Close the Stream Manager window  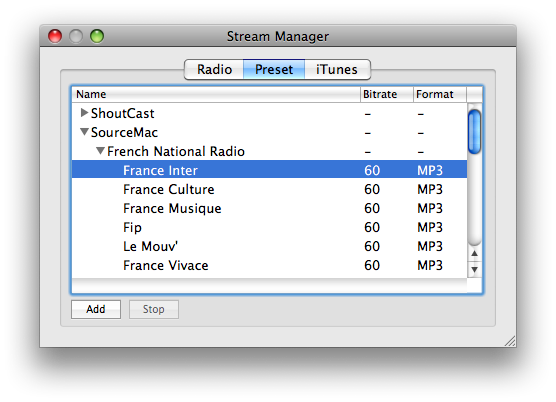[55, 36]
